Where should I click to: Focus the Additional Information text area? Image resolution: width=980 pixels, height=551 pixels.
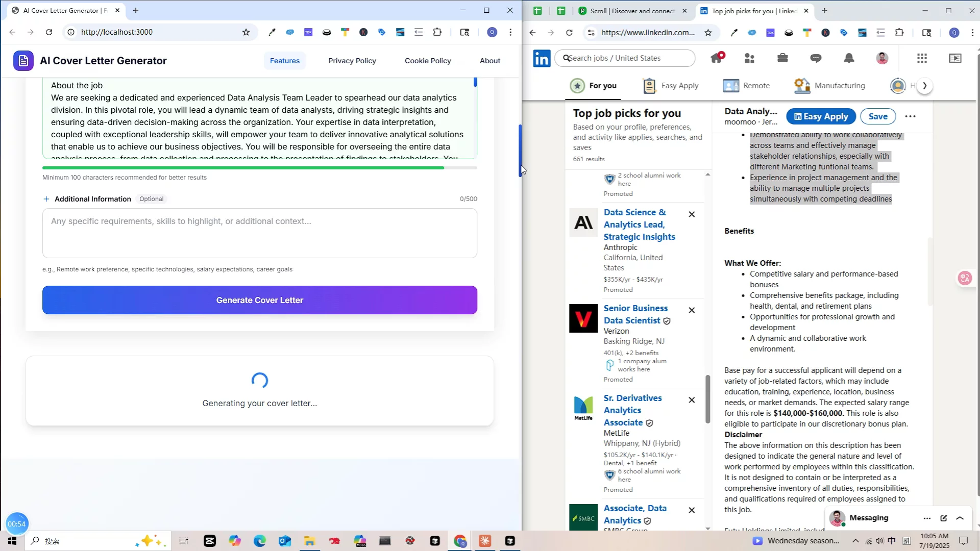259,233
